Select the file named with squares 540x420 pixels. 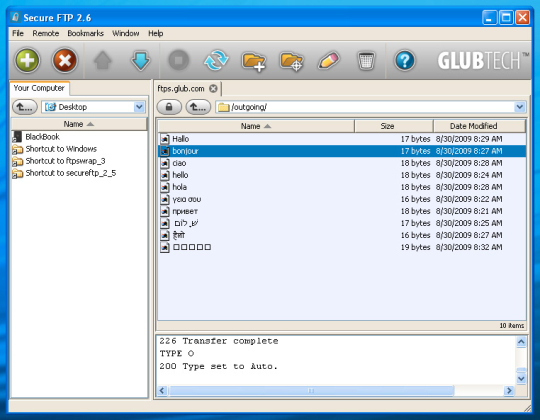point(342,248)
